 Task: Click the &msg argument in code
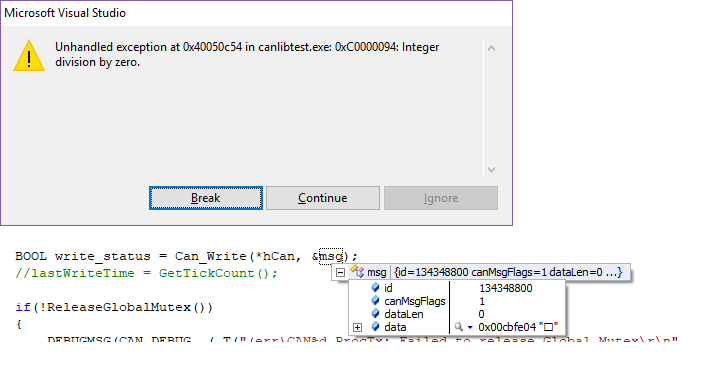pos(327,256)
